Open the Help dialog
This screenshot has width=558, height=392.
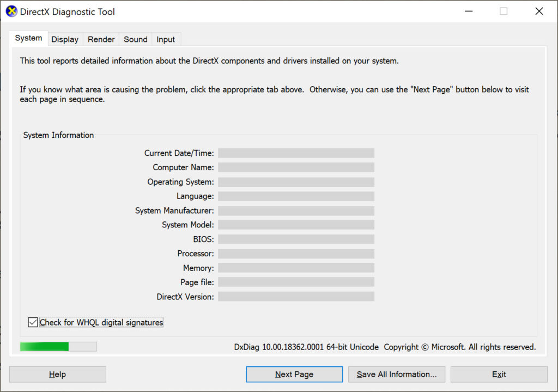[57, 374]
